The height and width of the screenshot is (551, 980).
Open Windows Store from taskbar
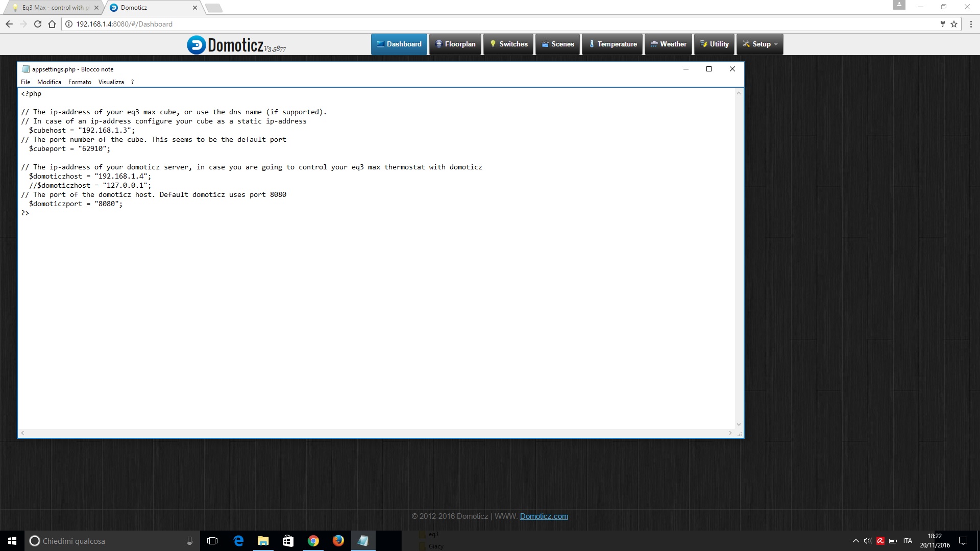(288, 541)
